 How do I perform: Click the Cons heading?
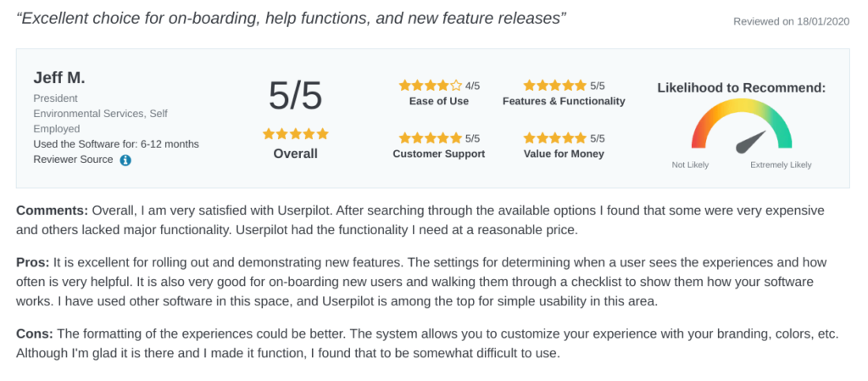point(34,334)
